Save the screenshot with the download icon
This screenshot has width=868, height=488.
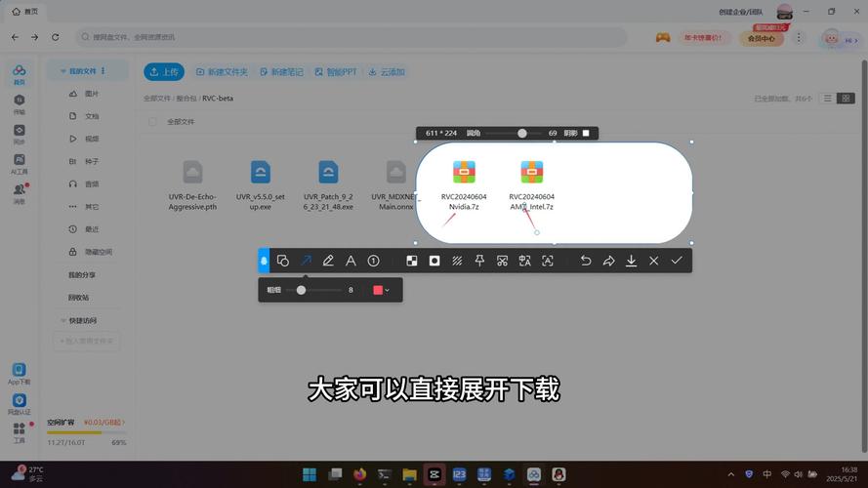tap(631, 261)
